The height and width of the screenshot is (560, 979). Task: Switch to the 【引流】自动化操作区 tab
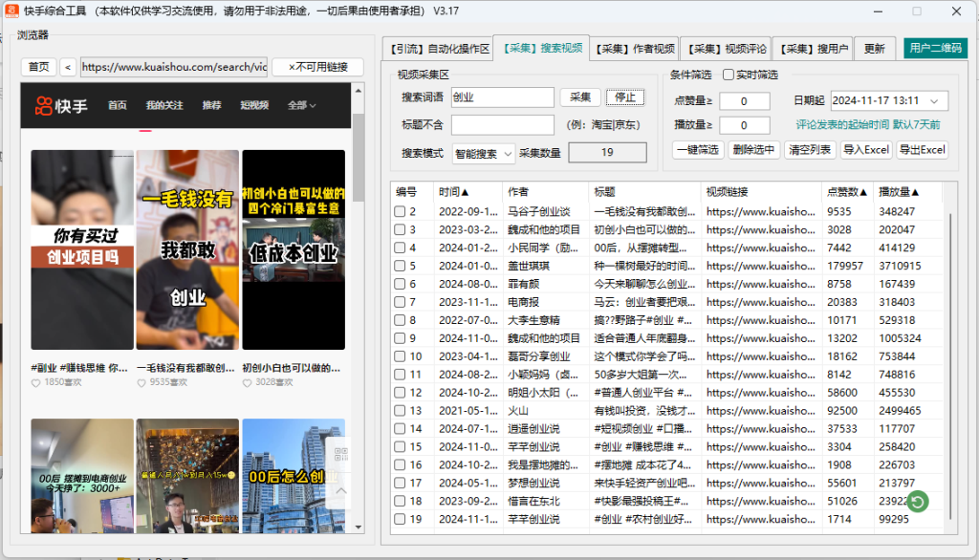click(x=440, y=48)
